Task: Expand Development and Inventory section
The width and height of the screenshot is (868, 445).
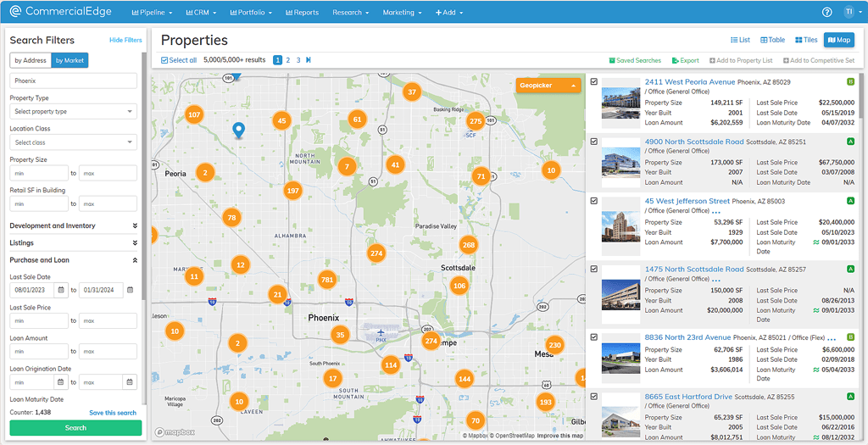Action: (x=73, y=225)
